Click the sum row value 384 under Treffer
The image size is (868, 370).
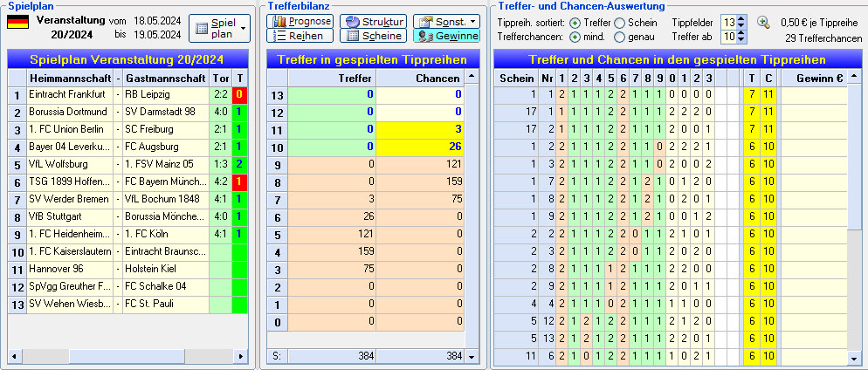[332, 356]
